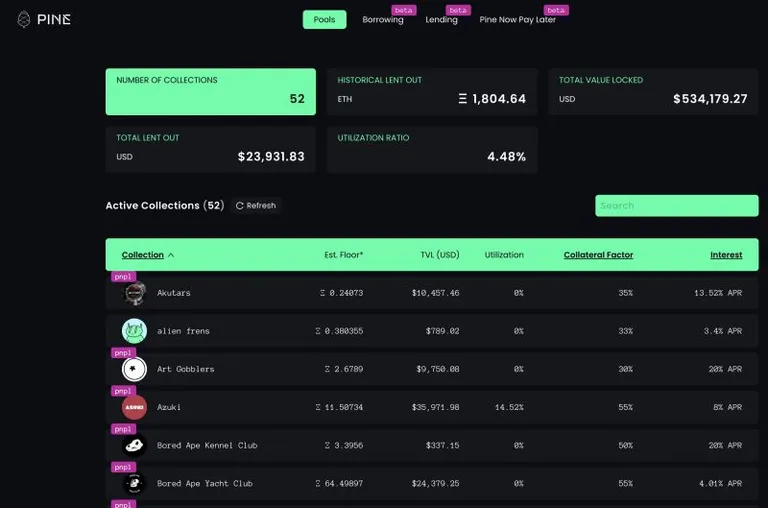768x508 pixels.
Task: Open Bored Ape Kennel Club icon
Action: click(134, 445)
